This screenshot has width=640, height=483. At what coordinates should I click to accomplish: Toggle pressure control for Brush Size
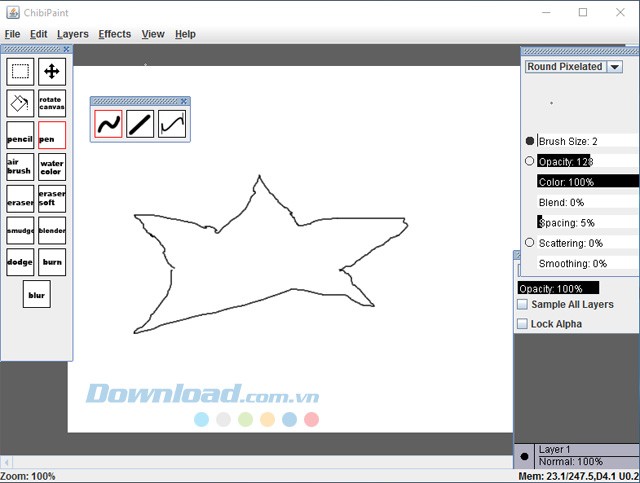tap(530, 141)
